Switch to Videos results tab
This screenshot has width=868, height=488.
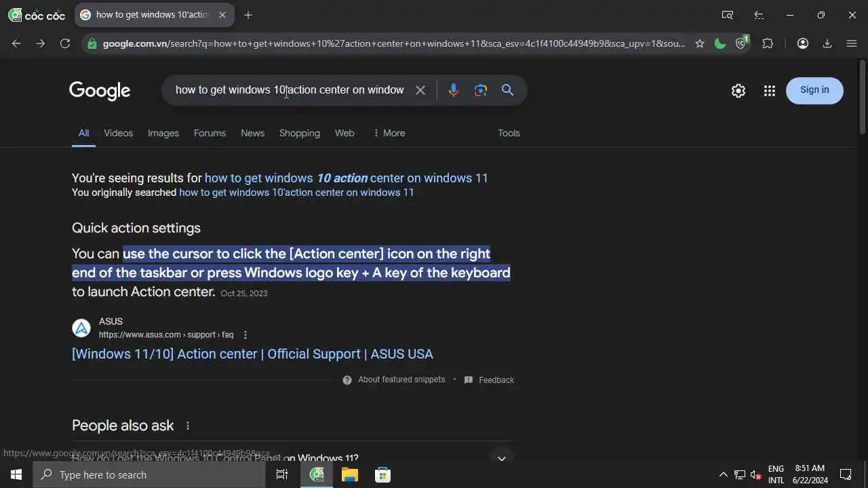tap(118, 133)
